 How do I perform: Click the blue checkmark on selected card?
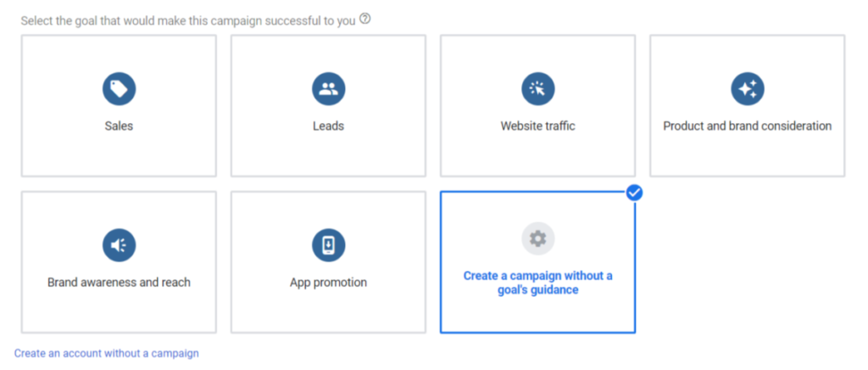(x=634, y=193)
